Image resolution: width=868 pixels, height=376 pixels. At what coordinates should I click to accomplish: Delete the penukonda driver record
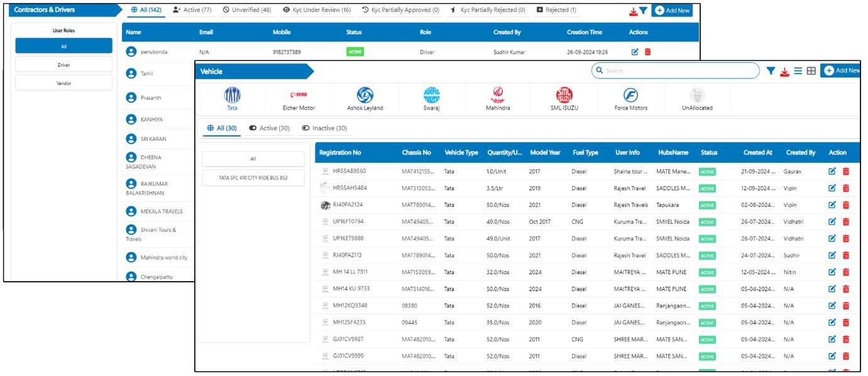[x=647, y=52]
